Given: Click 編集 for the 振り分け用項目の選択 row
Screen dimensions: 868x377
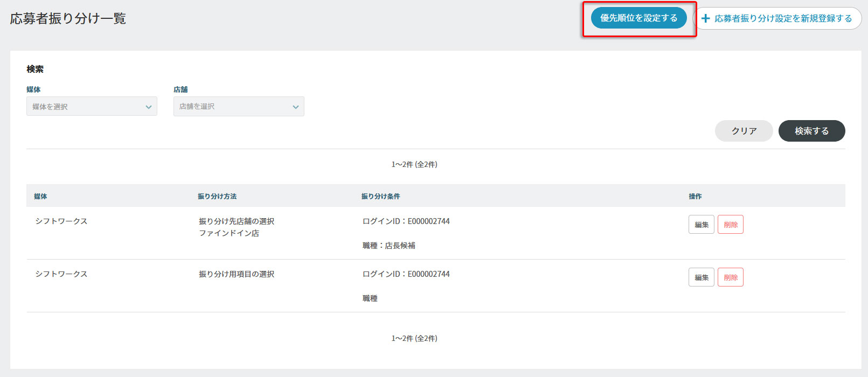Looking at the screenshot, I should (701, 277).
